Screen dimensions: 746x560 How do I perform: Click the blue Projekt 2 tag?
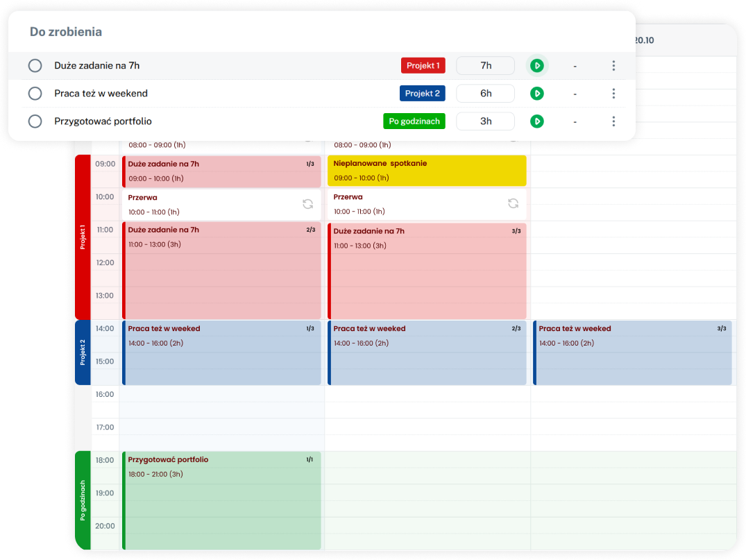coord(422,93)
